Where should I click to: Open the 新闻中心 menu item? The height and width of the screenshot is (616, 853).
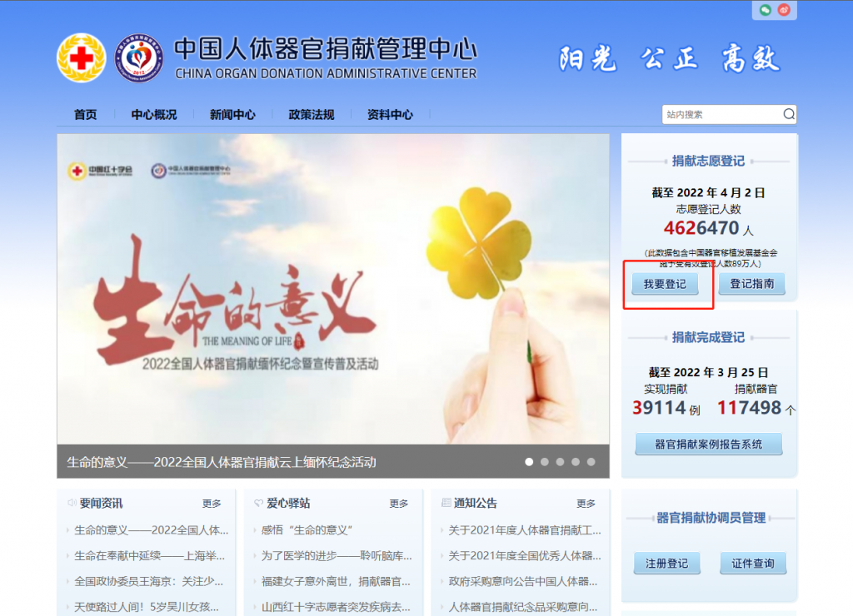pos(232,115)
